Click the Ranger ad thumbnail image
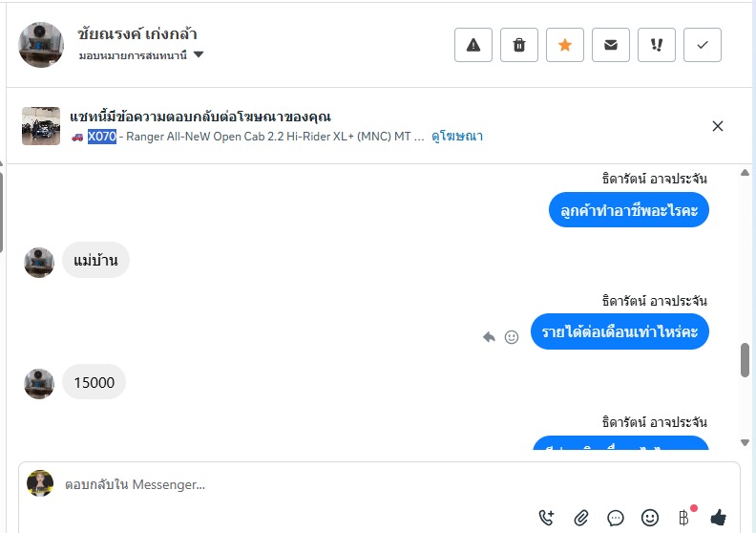Screen dimensions: 756x533 pos(41,126)
